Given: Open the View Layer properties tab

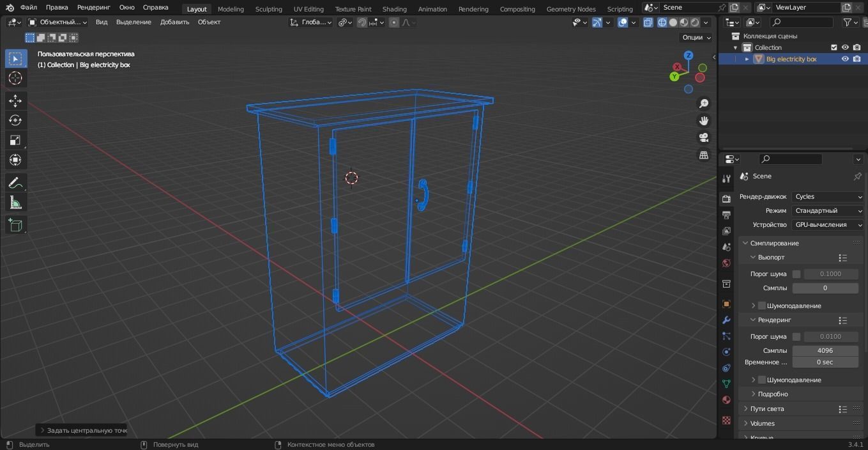Looking at the screenshot, I should (726, 231).
